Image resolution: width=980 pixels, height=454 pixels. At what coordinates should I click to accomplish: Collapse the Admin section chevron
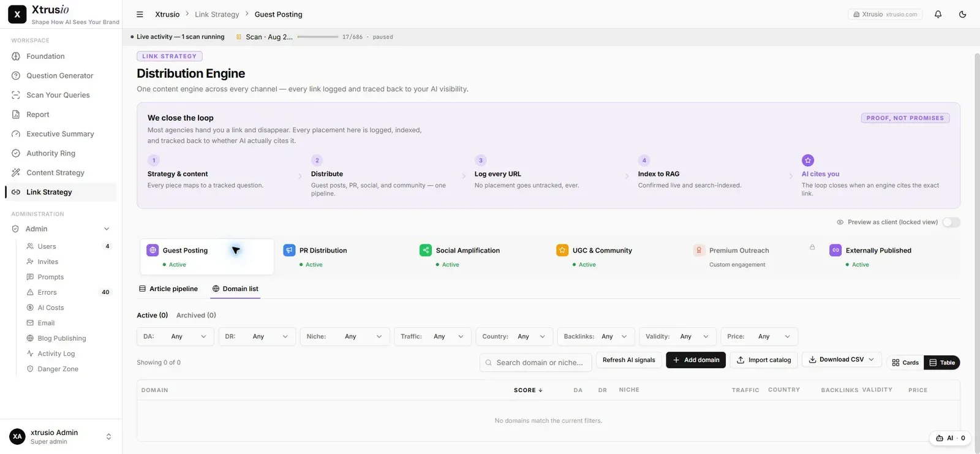[x=107, y=229]
